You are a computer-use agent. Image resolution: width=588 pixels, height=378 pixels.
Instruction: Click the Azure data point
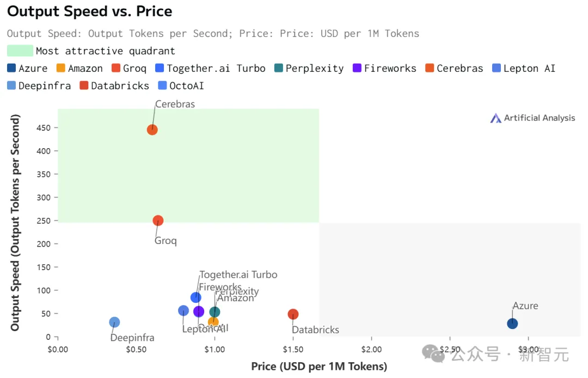pyautogui.click(x=512, y=323)
